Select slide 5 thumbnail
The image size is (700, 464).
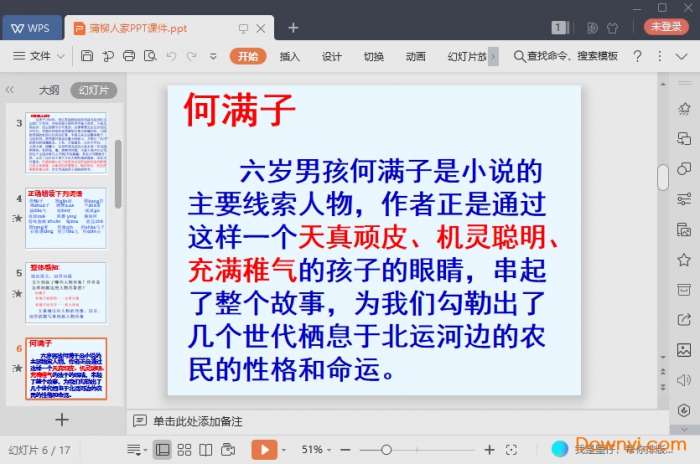pos(66,293)
